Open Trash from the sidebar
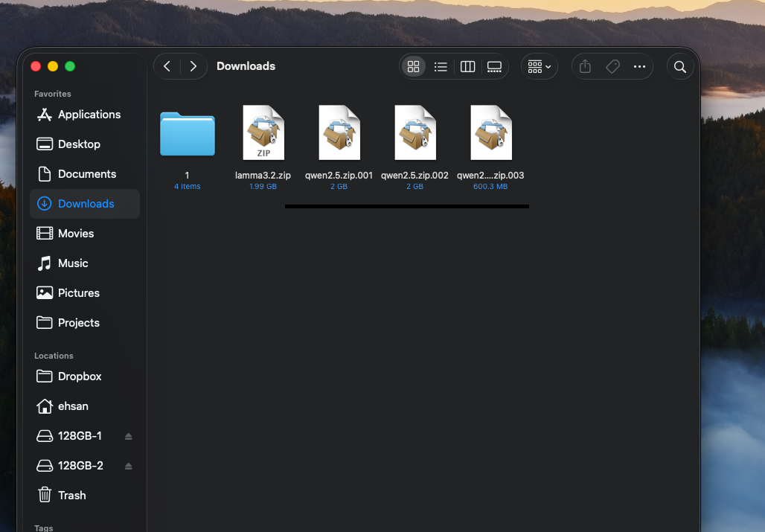 pos(71,496)
